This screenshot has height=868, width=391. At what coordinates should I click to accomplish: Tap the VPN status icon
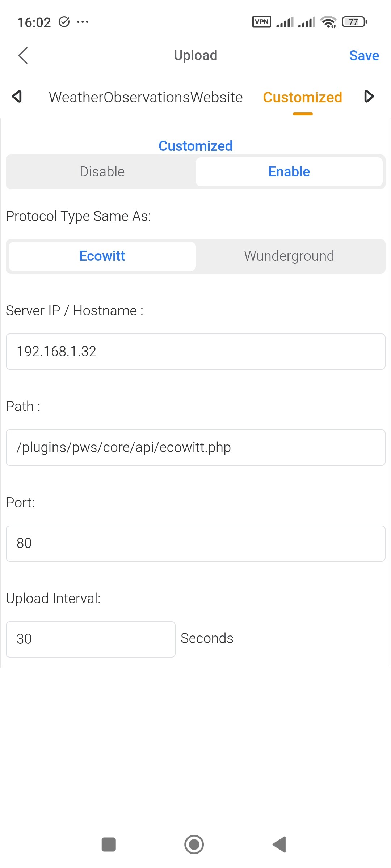tap(261, 22)
